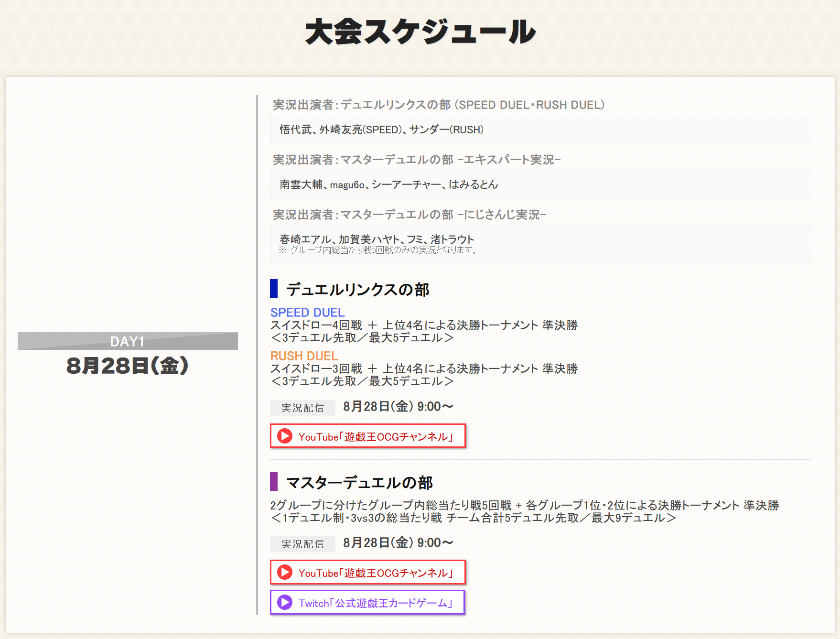Screen dimensions: 840x639
Task: Click the orange RUSH DUEL subheading
Action: pyautogui.click(x=304, y=356)
